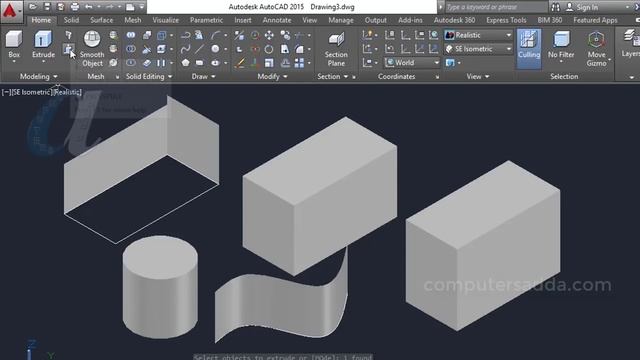Select the Circle tool in Draw panel
Image resolution: width=640 pixels, height=360 pixels.
click(215, 49)
